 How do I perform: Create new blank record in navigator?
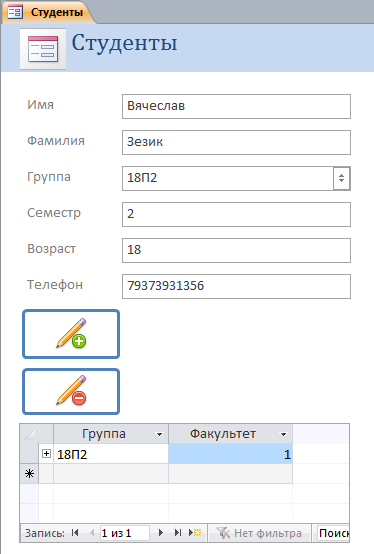[x=195, y=533]
